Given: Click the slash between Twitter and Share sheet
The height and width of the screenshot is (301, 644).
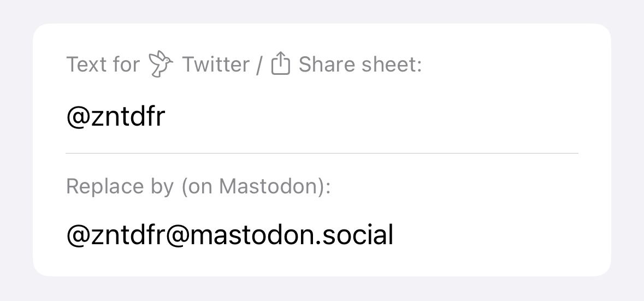Looking at the screenshot, I should click(x=259, y=64).
